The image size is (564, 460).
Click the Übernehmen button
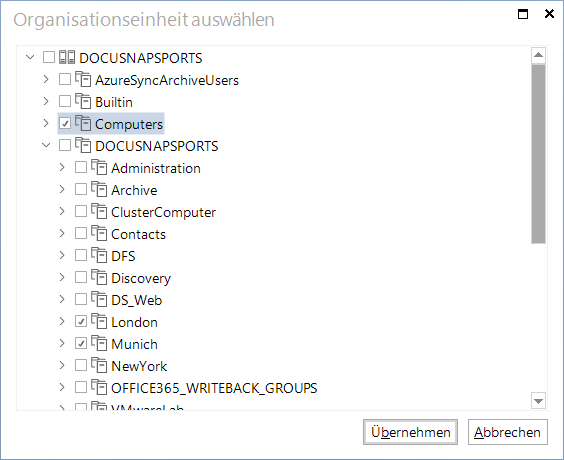click(x=410, y=432)
